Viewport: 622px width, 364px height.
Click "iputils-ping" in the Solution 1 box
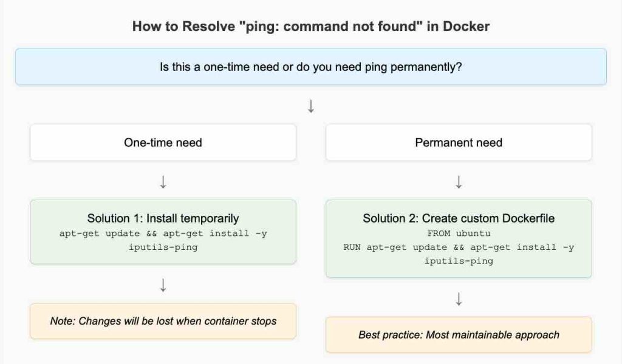coord(163,247)
